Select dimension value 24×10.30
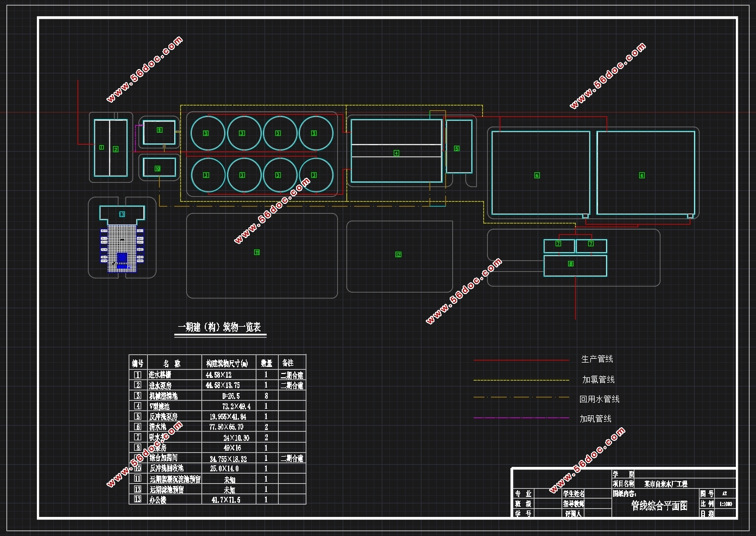The height and width of the screenshot is (536, 756). click(x=236, y=438)
